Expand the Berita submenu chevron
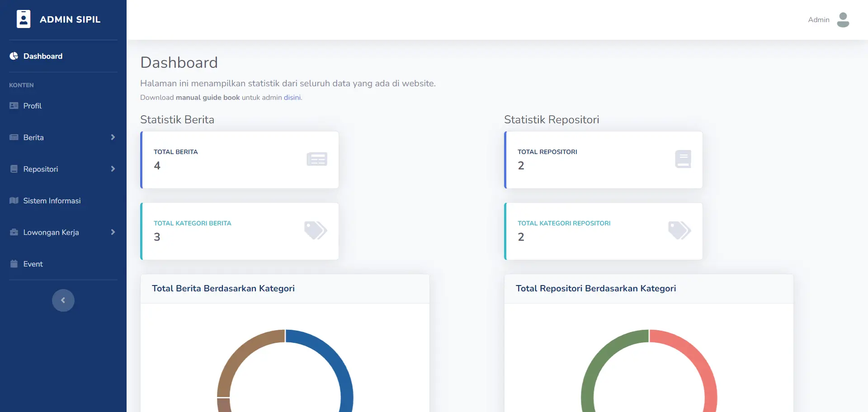This screenshot has height=412, width=868. tap(113, 137)
